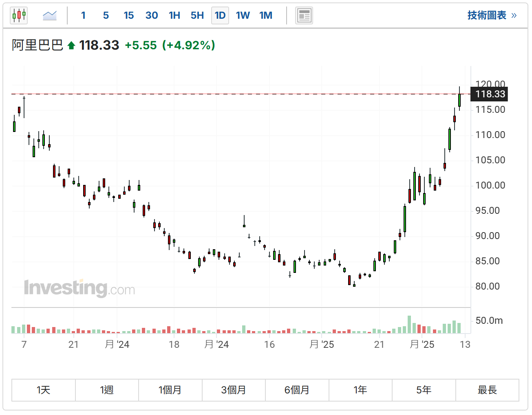Click the 100.00 price axis label
Image resolution: width=532 pixels, height=415 pixels.
(x=490, y=185)
